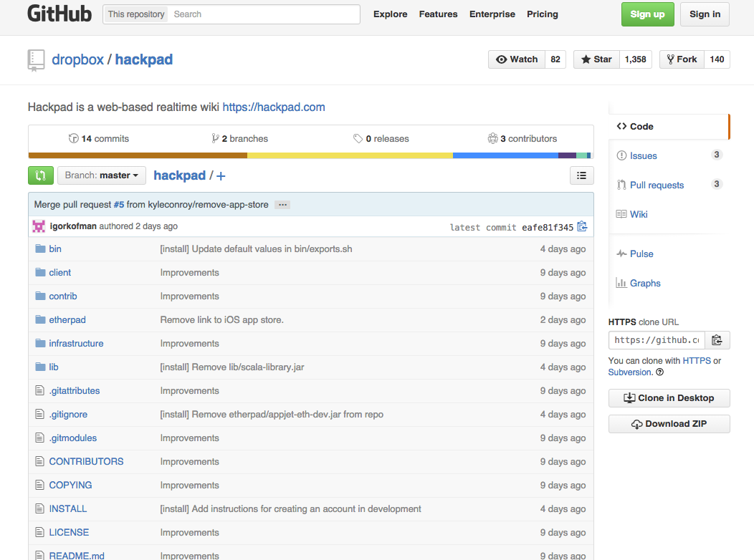
Task: Click the green compare branches icon button
Action: tap(40, 175)
